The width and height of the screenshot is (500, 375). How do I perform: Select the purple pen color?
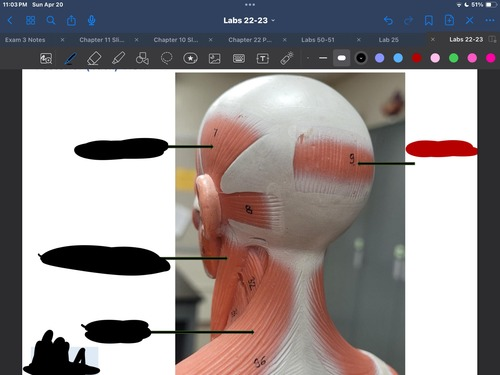click(380, 58)
